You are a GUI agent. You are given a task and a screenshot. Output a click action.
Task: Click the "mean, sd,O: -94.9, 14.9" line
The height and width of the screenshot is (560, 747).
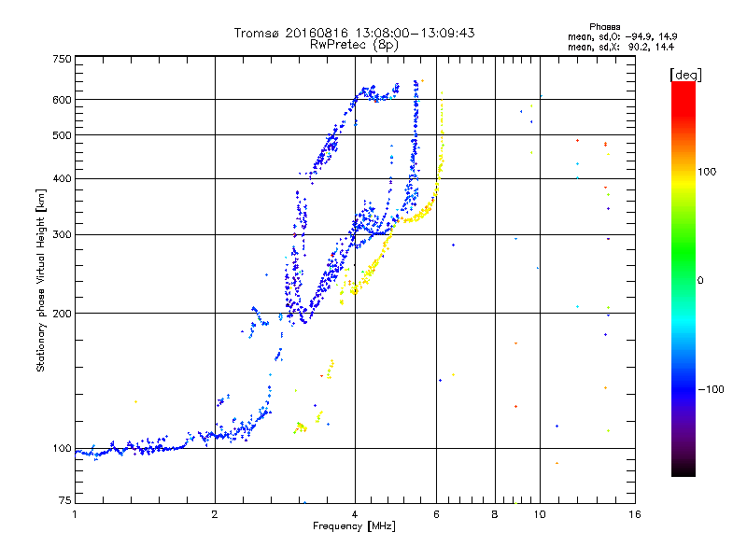(622, 36)
